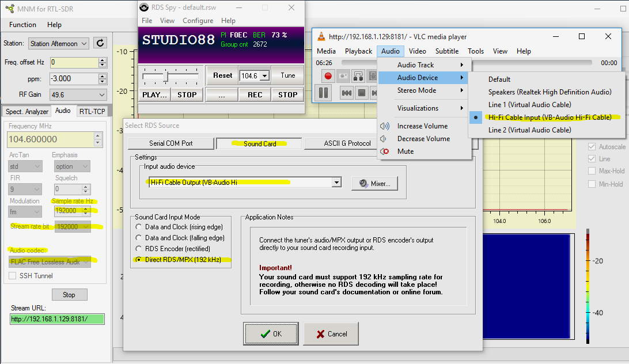Jump to previous media in VLC
Image resolution: width=629 pixels, height=364 pixels.
coord(347,93)
